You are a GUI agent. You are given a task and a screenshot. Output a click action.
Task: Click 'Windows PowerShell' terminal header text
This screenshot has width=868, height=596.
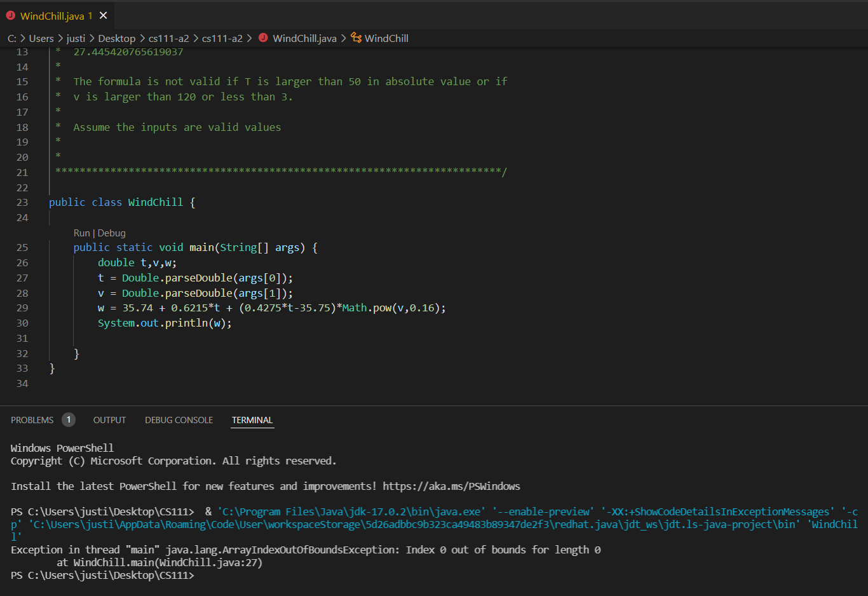coord(62,448)
